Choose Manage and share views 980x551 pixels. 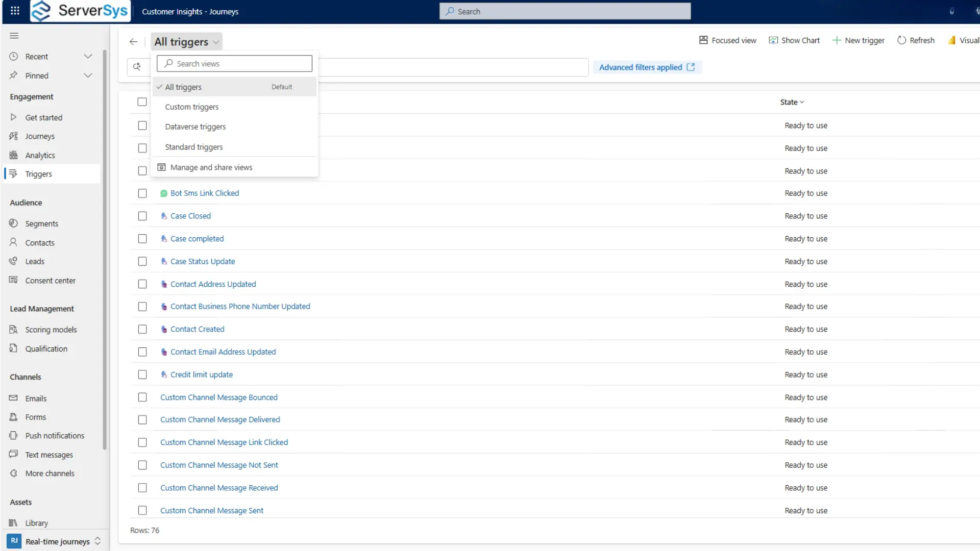click(211, 167)
